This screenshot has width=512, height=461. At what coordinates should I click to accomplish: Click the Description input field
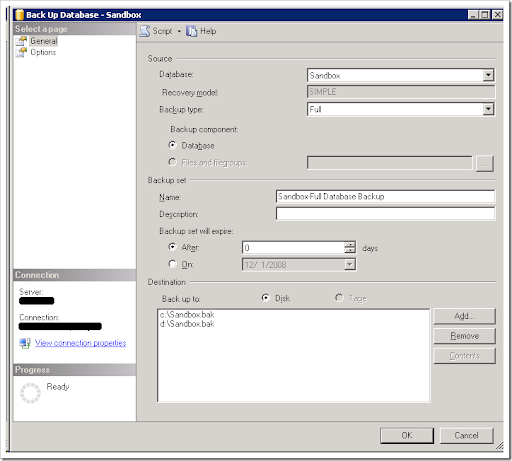point(385,213)
